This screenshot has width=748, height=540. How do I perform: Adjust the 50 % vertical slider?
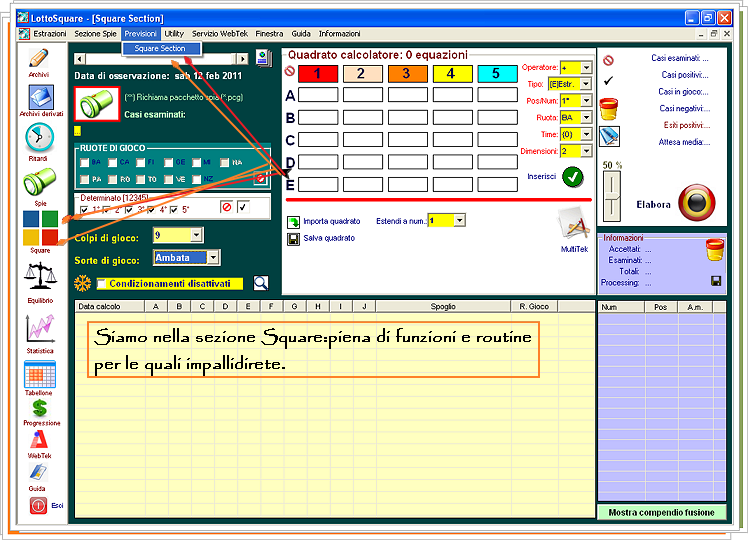pos(612,196)
